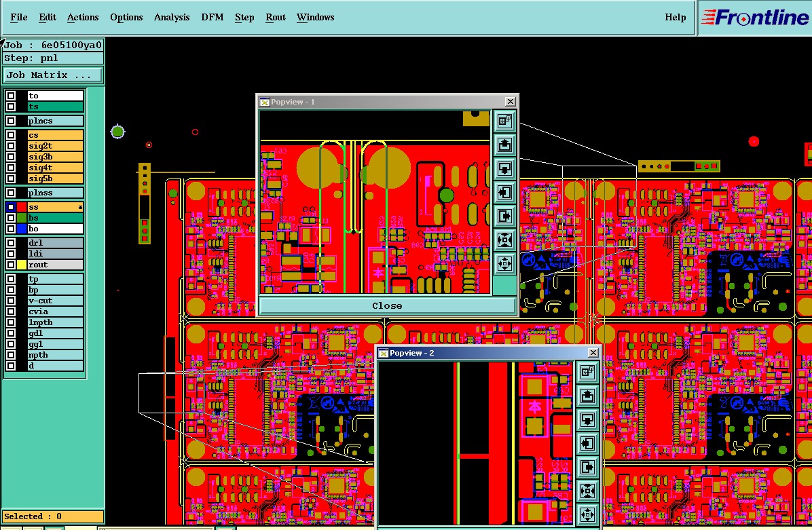Open the Analysis menu

click(x=172, y=17)
